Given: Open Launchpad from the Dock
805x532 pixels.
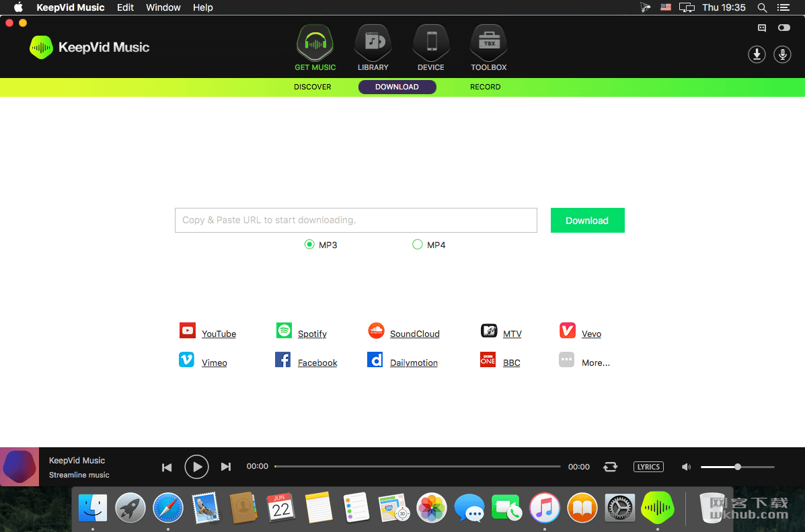Looking at the screenshot, I should tap(130, 508).
